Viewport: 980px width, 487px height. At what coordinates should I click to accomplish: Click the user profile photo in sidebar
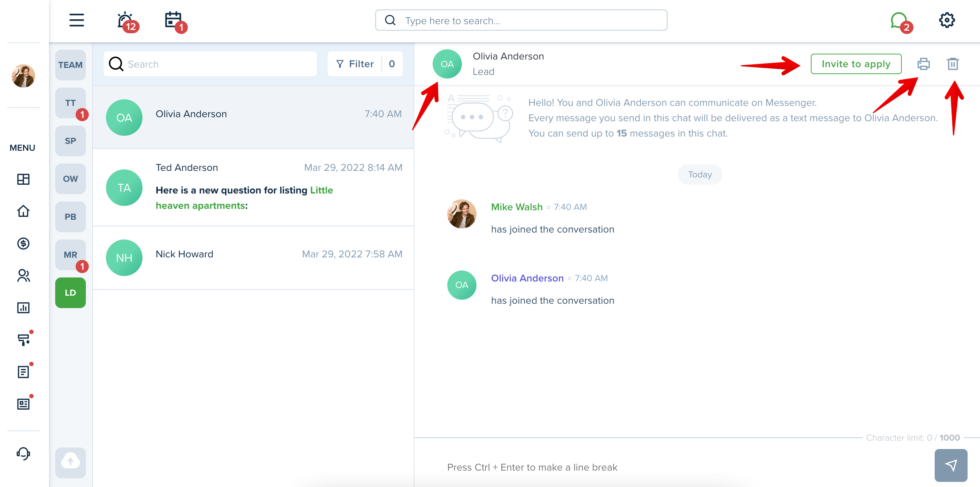click(23, 76)
